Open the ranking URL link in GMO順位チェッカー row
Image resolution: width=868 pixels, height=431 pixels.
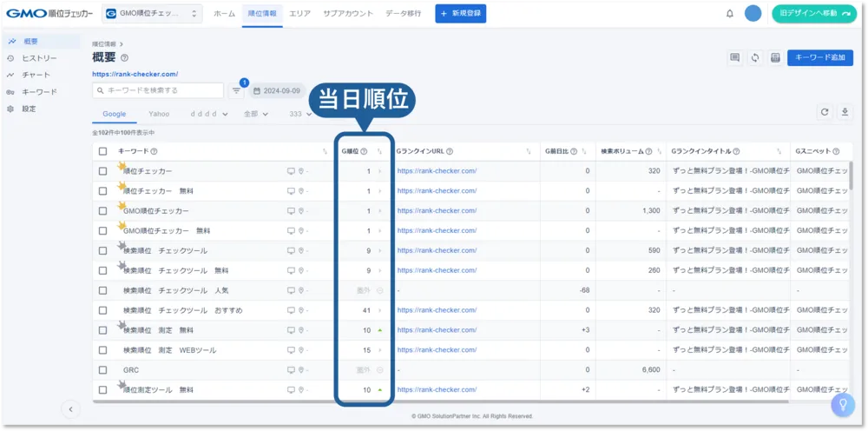point(437,211)
